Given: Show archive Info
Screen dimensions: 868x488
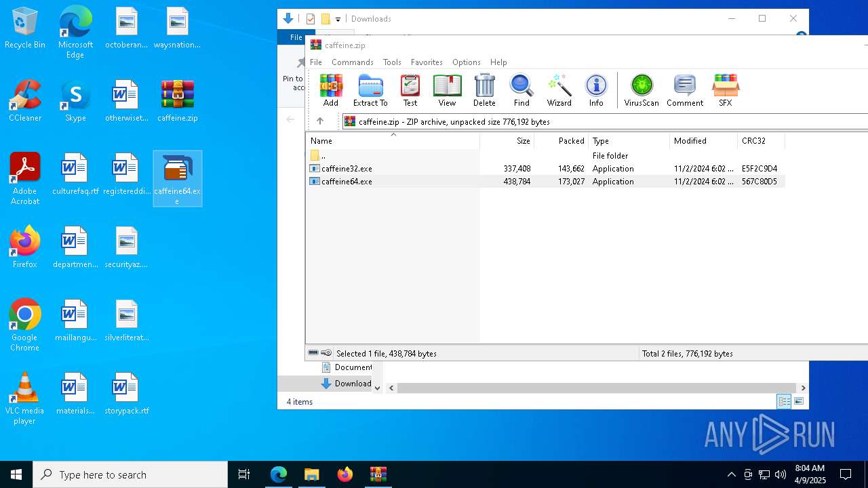Looking at the screenshot, I should tap(596, 91).
